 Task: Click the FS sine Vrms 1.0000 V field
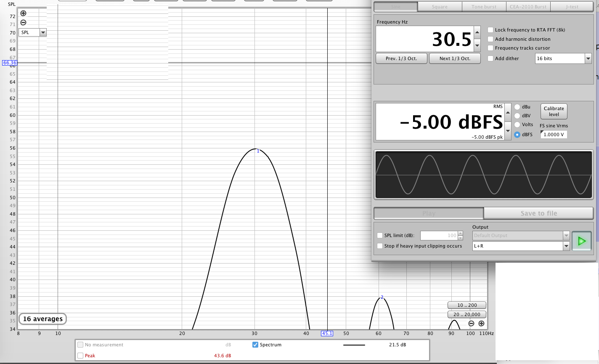(554, 135)
